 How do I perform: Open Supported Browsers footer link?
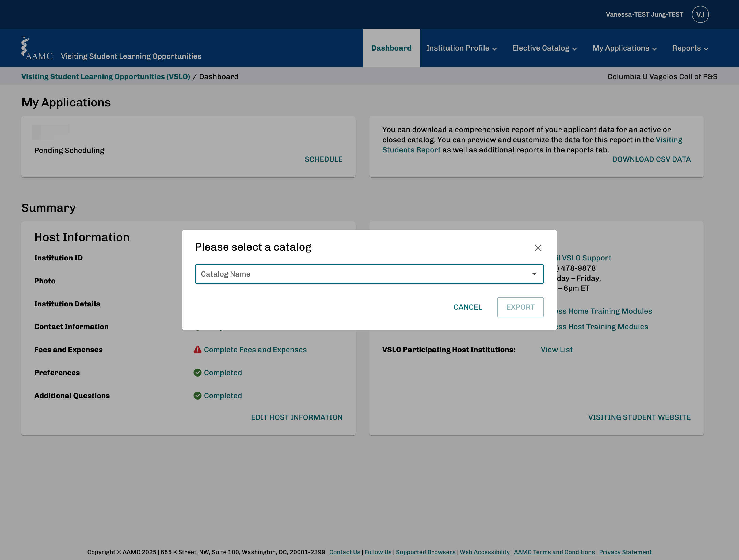(425, 552)
